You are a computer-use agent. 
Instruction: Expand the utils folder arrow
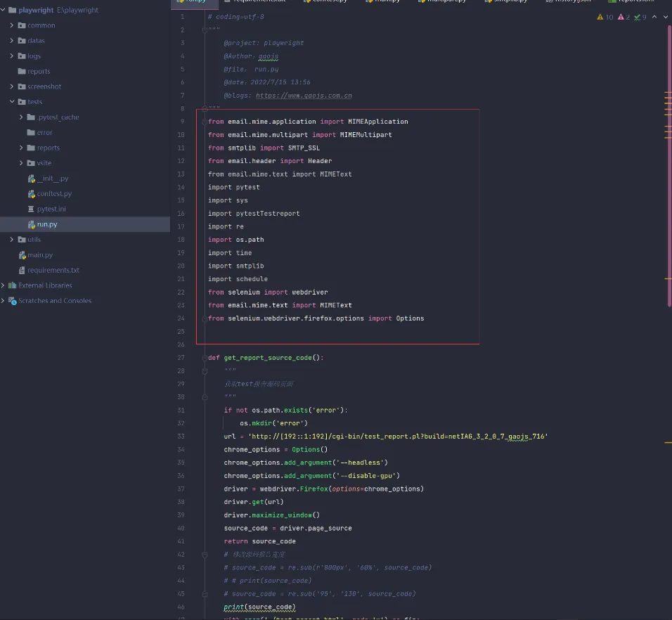[11, 239]
